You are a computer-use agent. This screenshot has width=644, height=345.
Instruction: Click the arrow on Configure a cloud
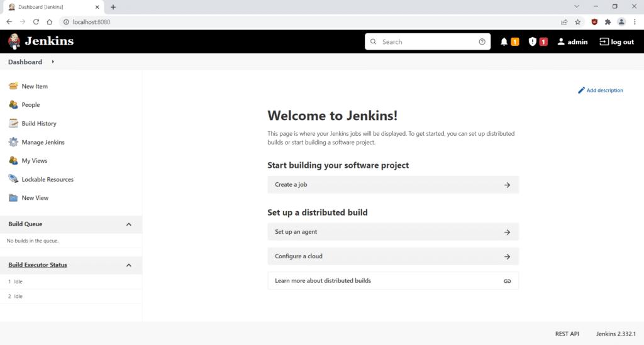click(x=508, y=257)
